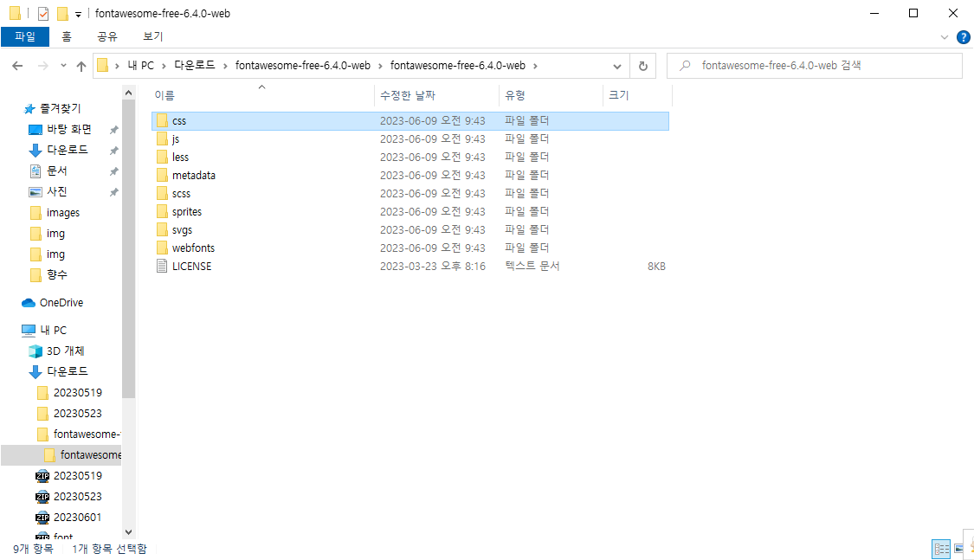The height and width of the screenshot is (560, 974).
Task: Click the Back navigation arrow
Action: point(17,66)
